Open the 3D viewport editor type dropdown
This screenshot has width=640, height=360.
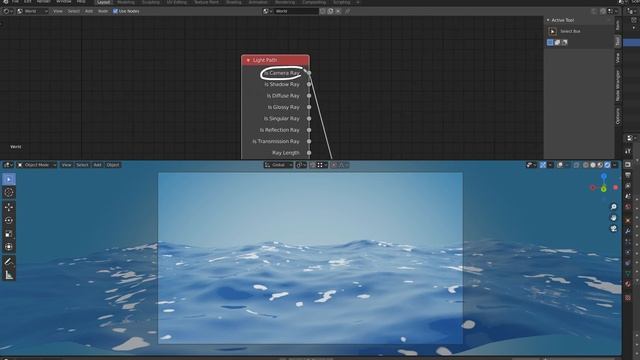click(x=8, y=165)
